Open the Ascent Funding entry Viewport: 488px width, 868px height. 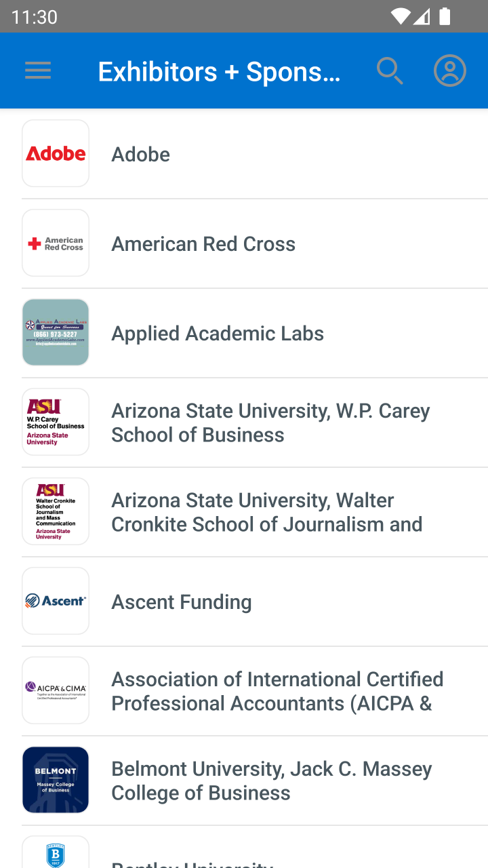[x=182, y=602]
